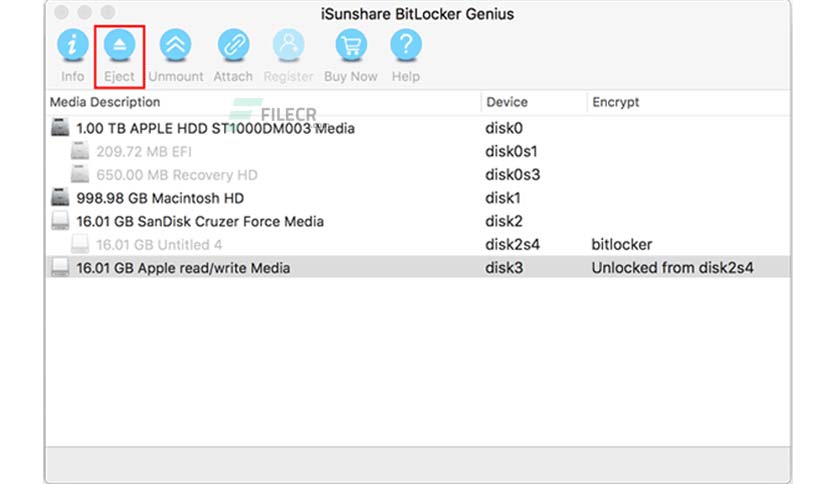Sort by Media Description column header
This screenshot has height=484, width=836.
105,102
